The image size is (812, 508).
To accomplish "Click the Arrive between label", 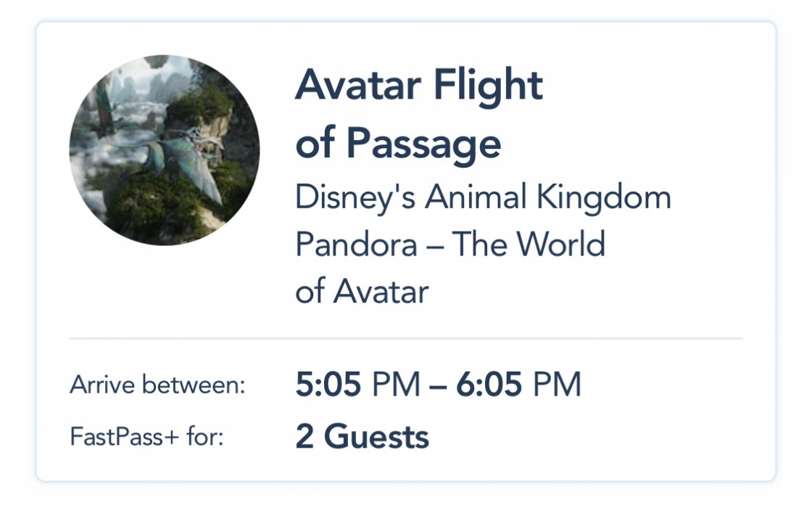I will pos(157,385).
